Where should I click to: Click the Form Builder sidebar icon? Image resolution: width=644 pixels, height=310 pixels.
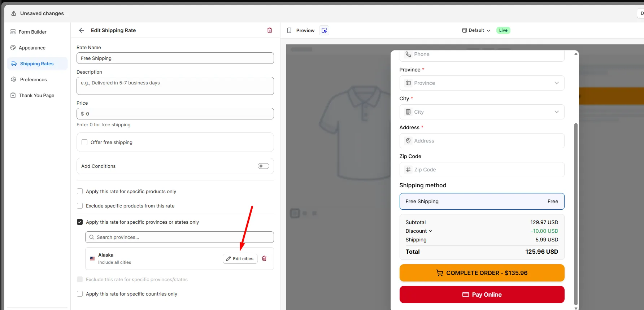13,32
